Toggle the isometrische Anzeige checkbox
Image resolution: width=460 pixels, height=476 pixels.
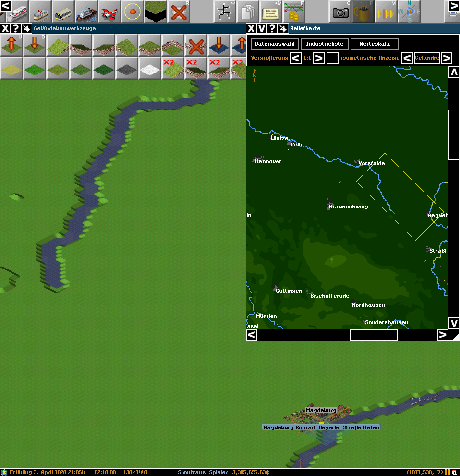332,58
